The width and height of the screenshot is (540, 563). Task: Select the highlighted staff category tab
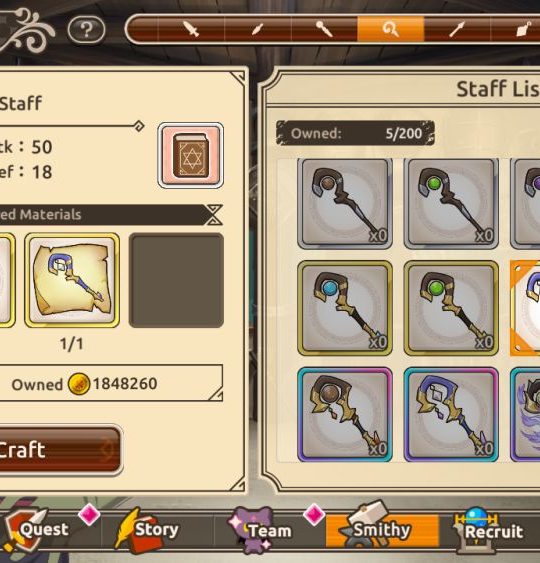(391, 29)
